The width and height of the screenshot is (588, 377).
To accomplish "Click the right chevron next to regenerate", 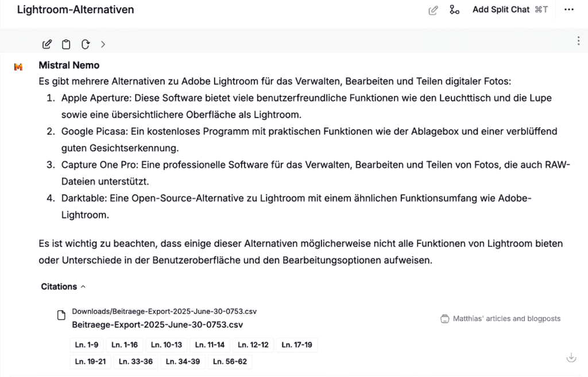I will click(x=103, y=45).
